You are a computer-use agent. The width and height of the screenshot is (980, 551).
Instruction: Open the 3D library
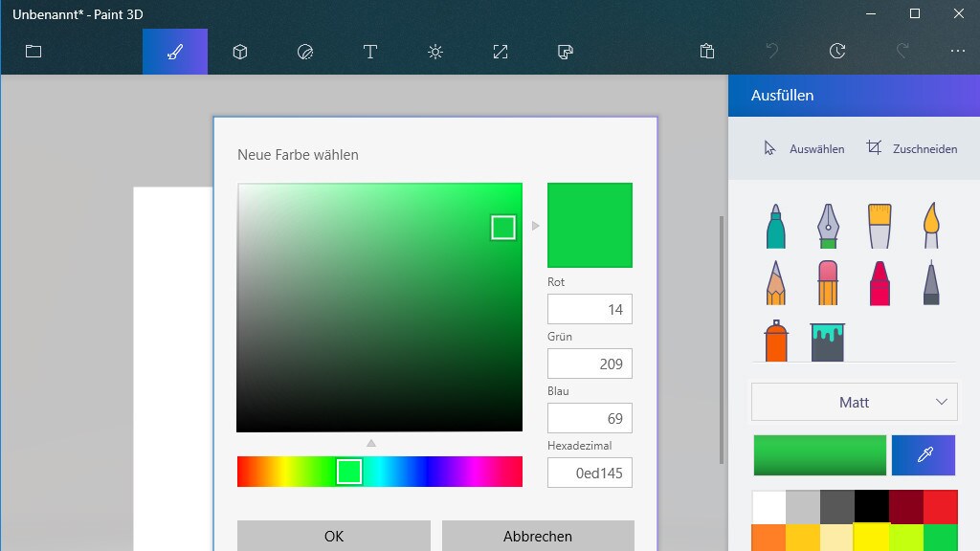[565, 52]
